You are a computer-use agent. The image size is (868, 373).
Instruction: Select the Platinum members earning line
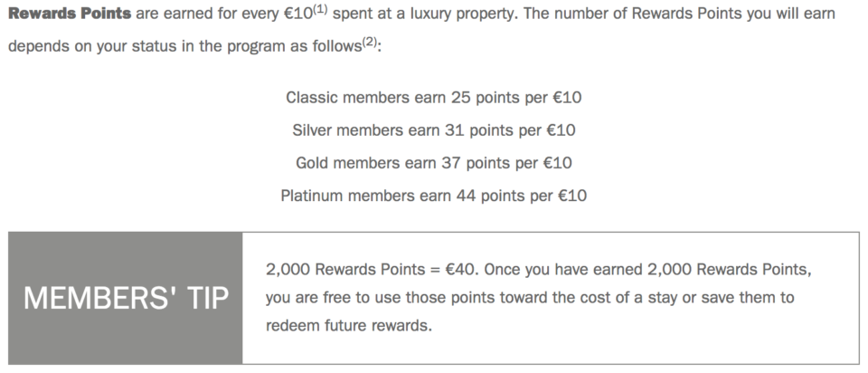point(433,196)
